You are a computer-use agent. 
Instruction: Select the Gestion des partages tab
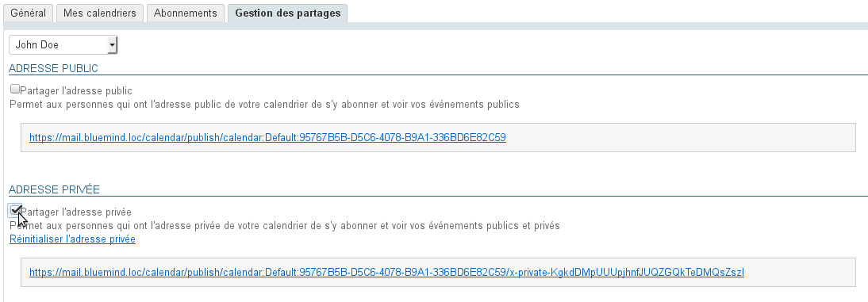[x=288, y=13]
